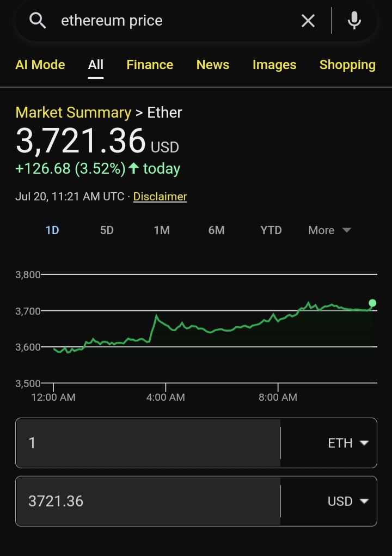Click the 3,700 axis label
This screenshot has width=392, height=556.
tap(28, 311)
